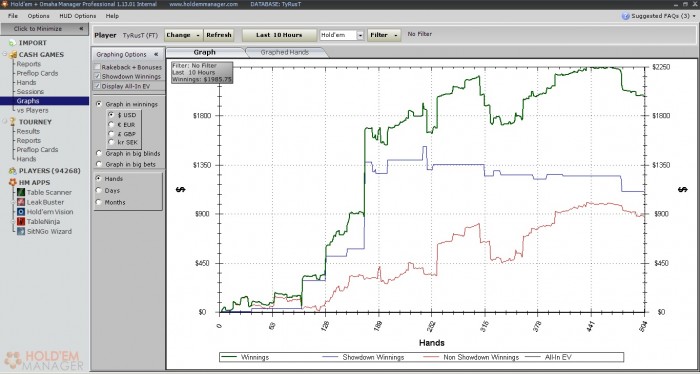Select € EUR currency radio

[x=111, y=125]
